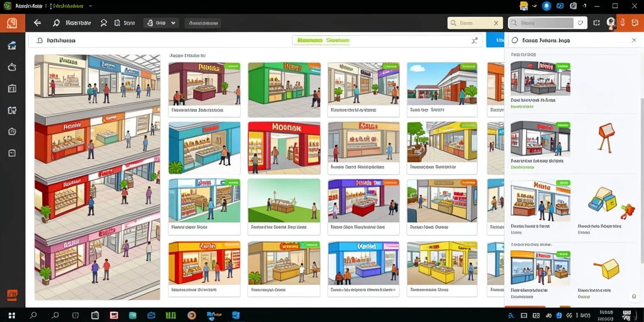The image size is (644, 322).
Task: Click the orange icon at sidebar bottom
Action: coord(13,294)
